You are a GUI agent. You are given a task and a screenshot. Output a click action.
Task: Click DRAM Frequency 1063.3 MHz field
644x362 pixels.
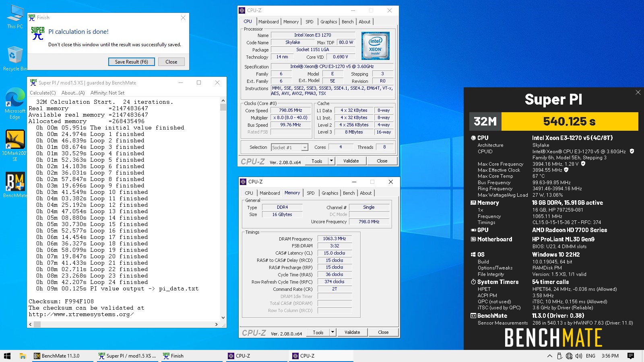[334, 239]
